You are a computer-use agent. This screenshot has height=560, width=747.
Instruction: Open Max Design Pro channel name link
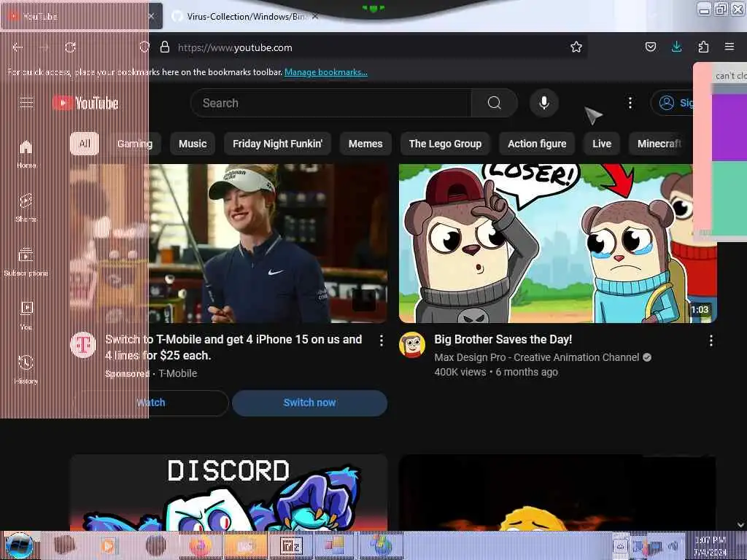tap(536, 357)
